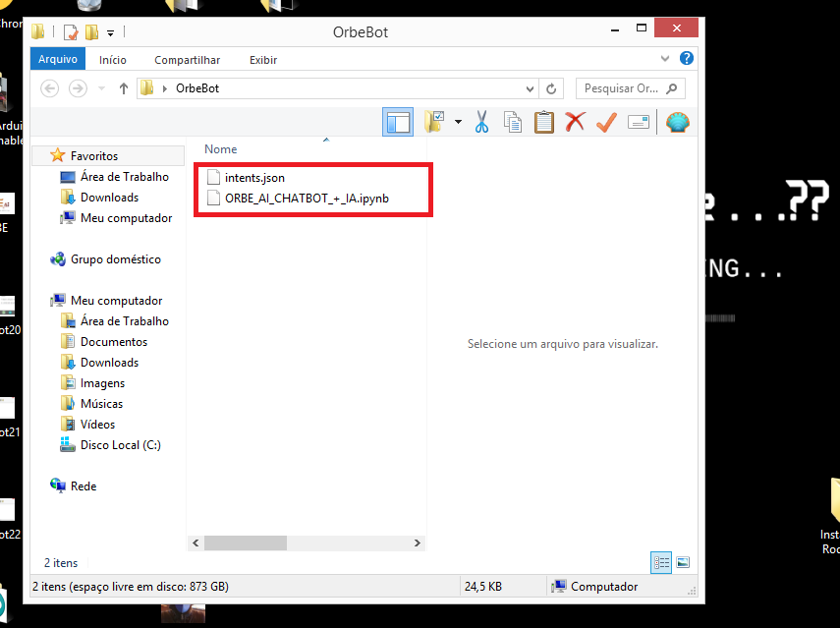The image size is (840, 628).
Task: Click the horizontal scrollbar left arrow
Action: 196,542
